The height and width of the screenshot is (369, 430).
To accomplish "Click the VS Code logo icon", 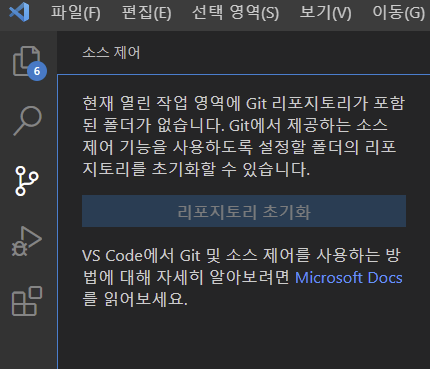I will [19, 12].
